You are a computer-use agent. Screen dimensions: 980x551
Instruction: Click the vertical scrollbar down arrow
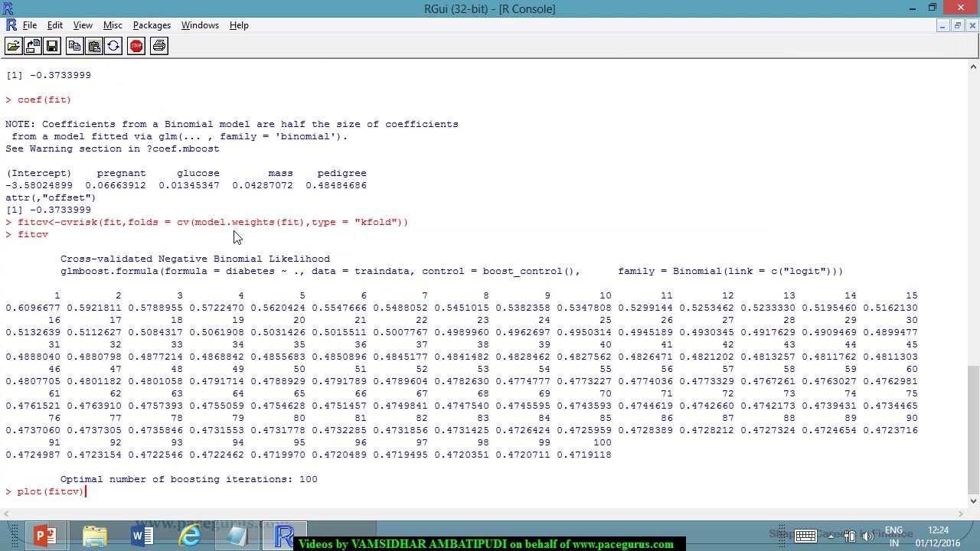(x=973, y=501)
